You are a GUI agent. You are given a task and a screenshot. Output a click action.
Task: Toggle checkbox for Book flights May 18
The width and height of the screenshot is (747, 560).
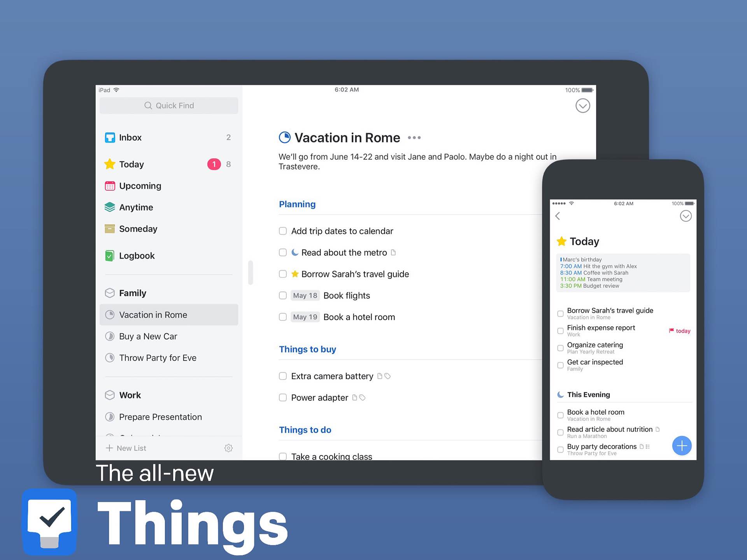(x=283, y=295)
